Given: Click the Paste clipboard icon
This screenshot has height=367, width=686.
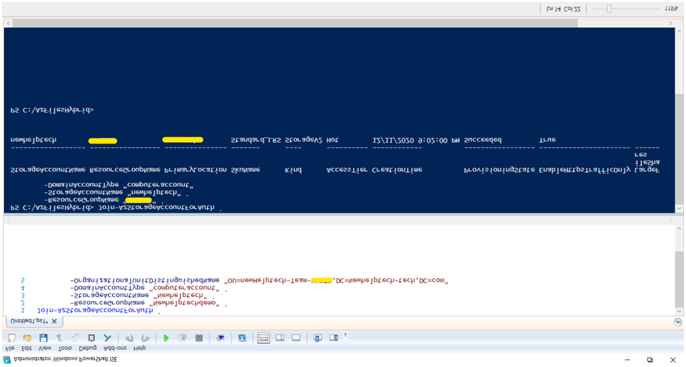Looking at the screenshot, I should (x=91, y=338).
